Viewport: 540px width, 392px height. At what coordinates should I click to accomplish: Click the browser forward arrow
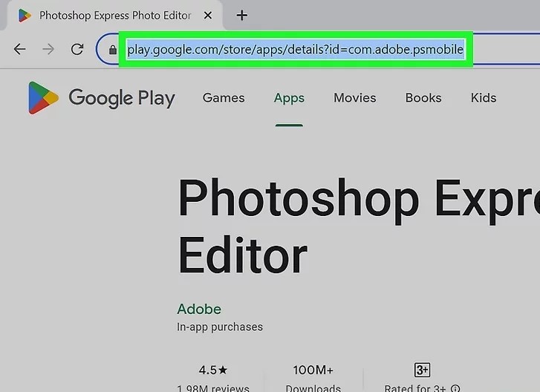coord(48,49)
